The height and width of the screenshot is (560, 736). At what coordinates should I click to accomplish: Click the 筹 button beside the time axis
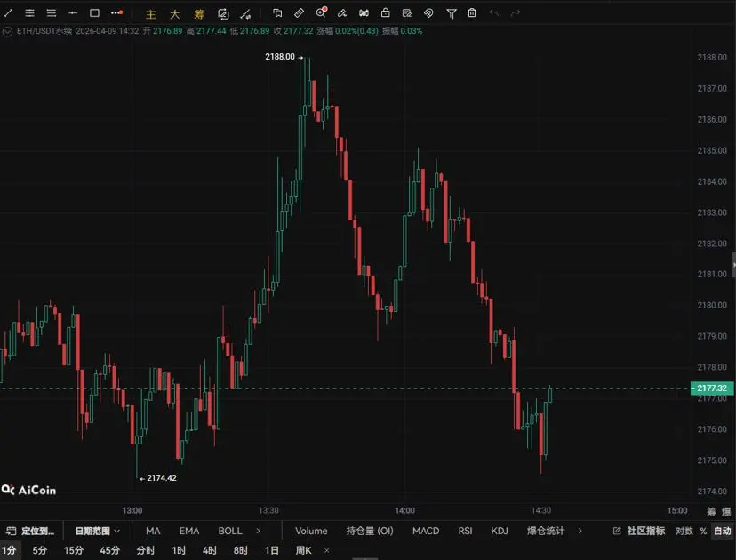click(712, 511)
